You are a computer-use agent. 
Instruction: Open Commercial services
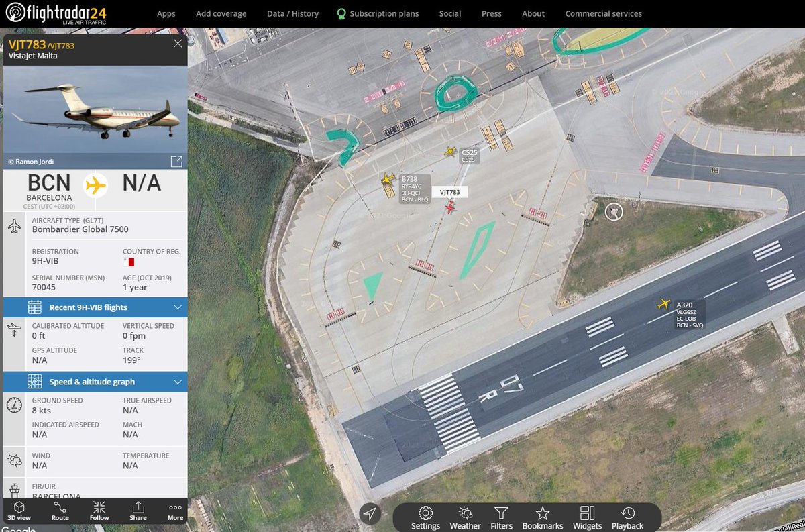(604, 13)
